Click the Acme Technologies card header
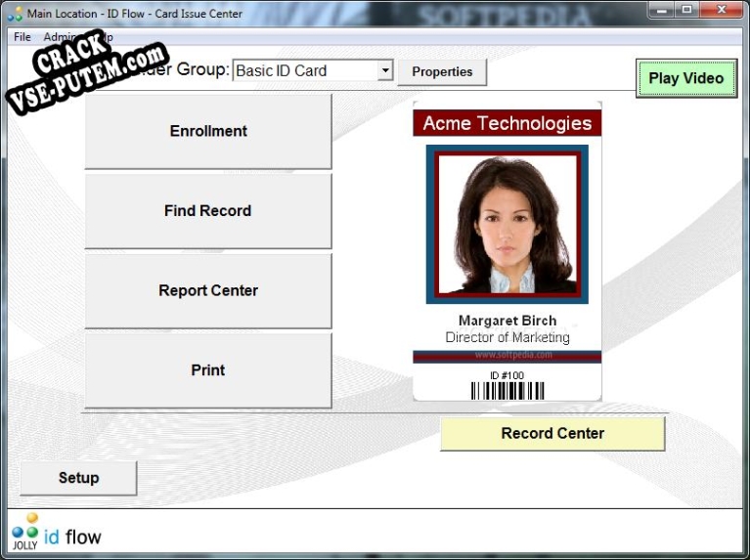The width and height of the screenshot is (750, 560). click(x=507, y=123)
